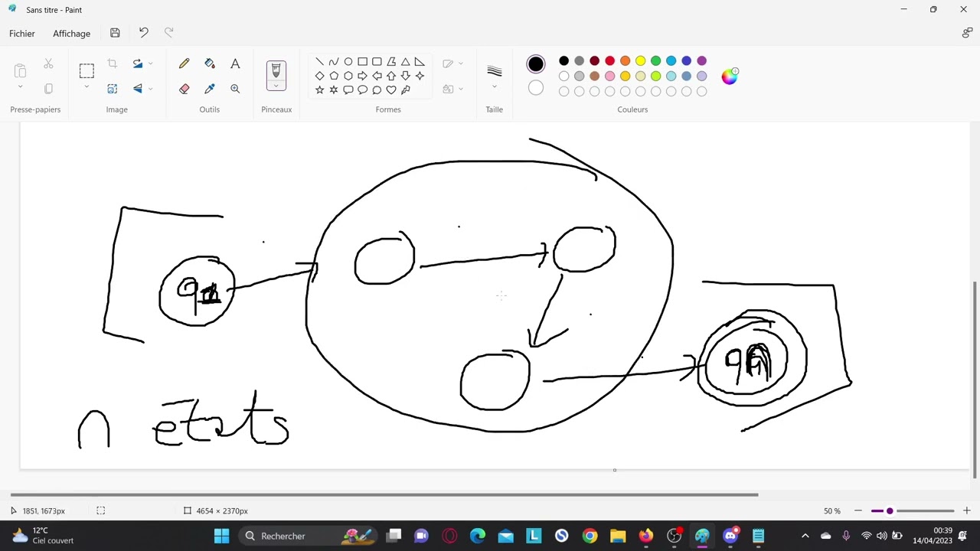This screenshot has width=980, height=551.
Task: Expand the Selection options dropdown
Action: click(87, 87)
